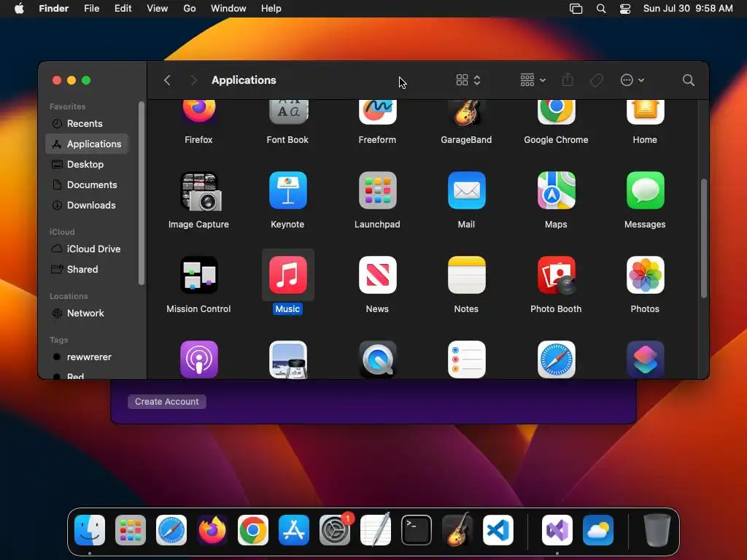Open the Shared folder in sidebar
Viewport: 747px width, 560px height.
point(88,270)
